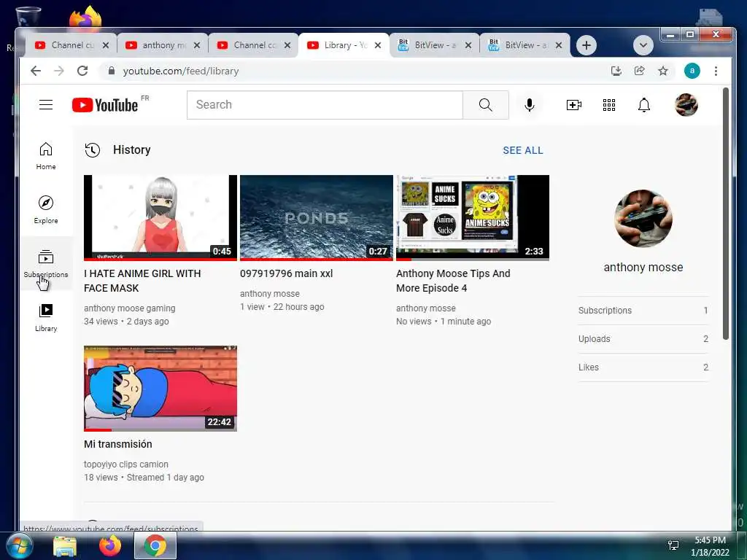747x560 pixels.
Task: Open a new tab with plus button
Action: click(x=587, y=45)
